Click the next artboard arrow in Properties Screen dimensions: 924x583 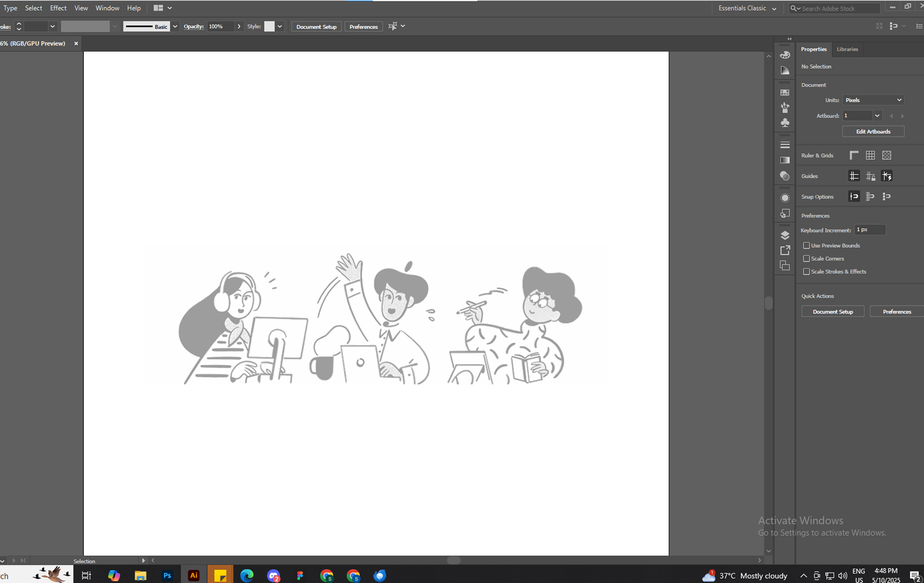tap(902, 116)
